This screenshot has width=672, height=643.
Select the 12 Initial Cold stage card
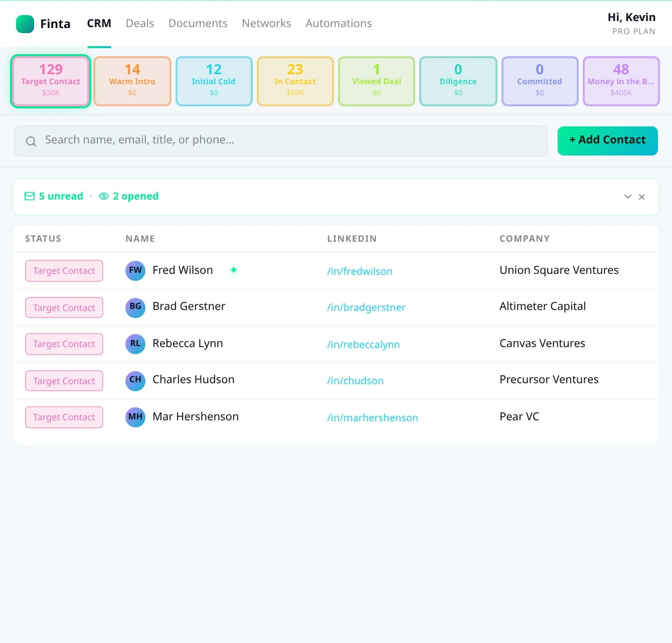point(214,81)
